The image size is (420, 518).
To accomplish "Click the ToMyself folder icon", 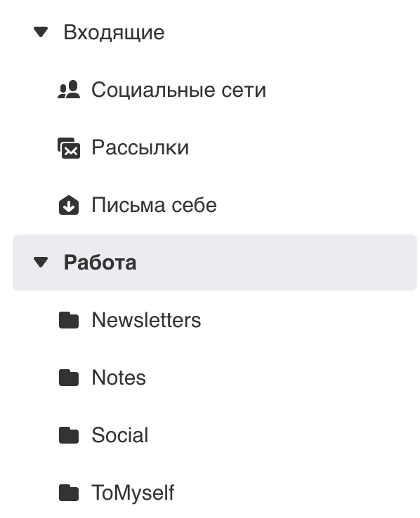I will [69, 492].
